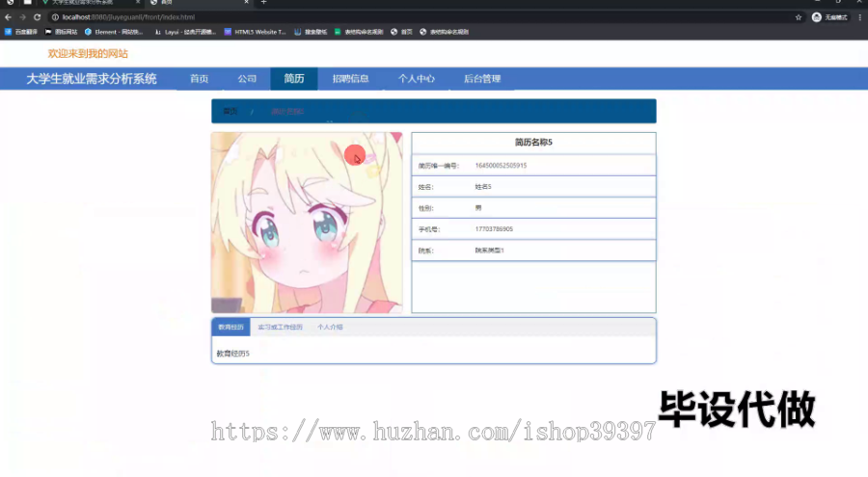Open the browser profile avatar icon
The height and width of the screenshot is (477, 868).
point(817,17)
